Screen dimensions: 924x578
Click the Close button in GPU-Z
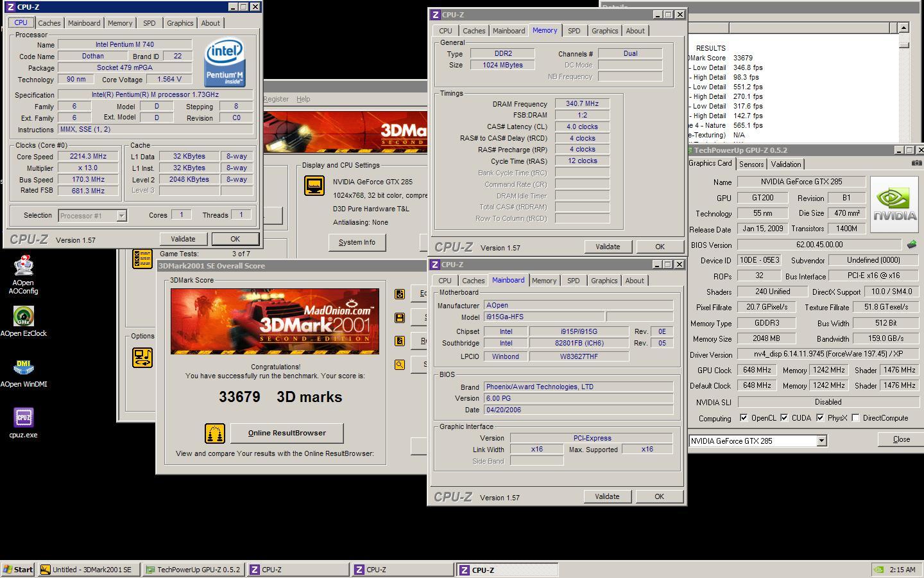point(901,439)
